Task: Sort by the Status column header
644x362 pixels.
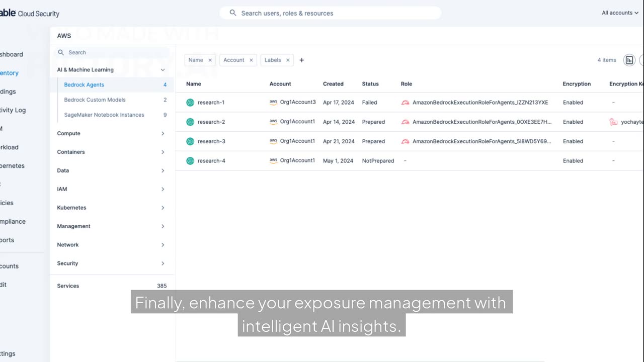Action: (370, 84)
